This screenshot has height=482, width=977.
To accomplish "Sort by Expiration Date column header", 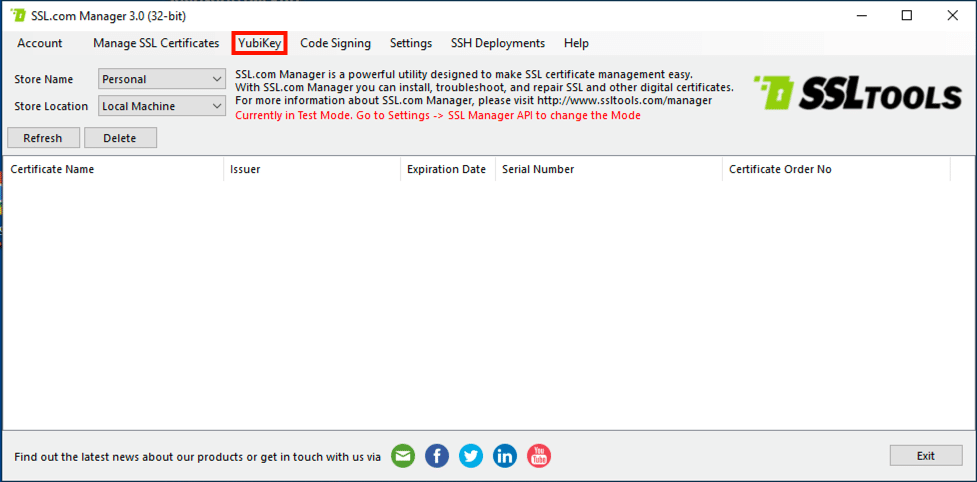I will pos(446,169).
